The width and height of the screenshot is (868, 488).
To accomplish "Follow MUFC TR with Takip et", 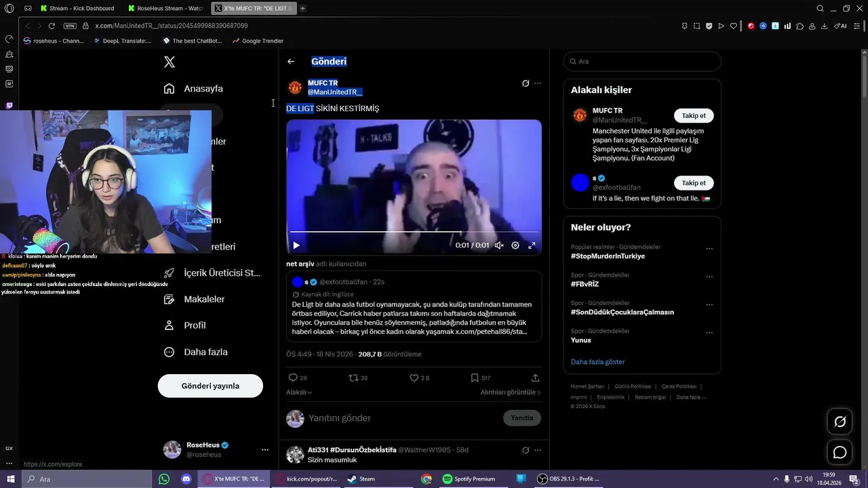I will (x=694, y=115).
